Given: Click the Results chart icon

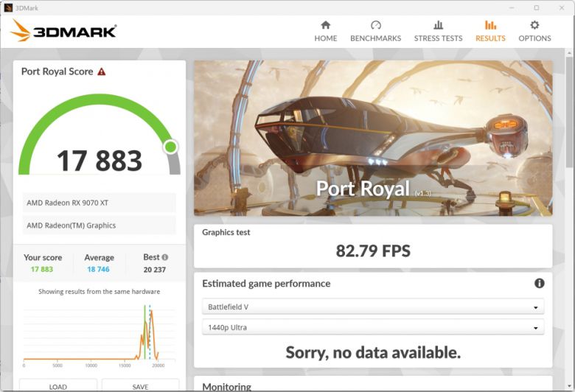Looking at the screenshot, I should (490, 25).
